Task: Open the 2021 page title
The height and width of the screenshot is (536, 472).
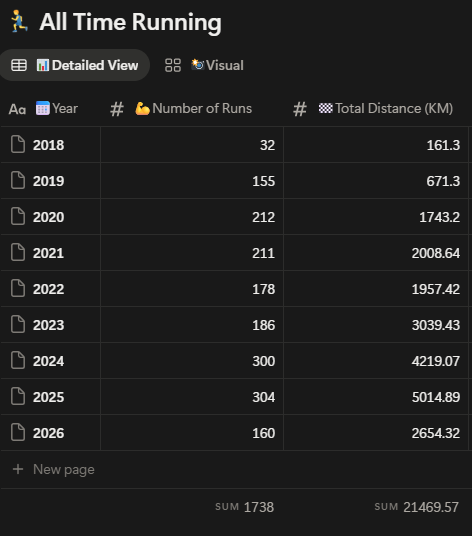Action: tap(49, 253)
